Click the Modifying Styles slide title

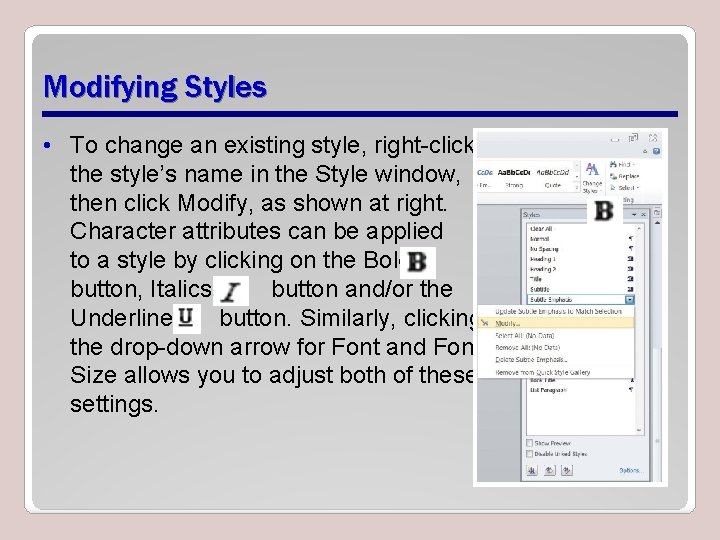point(155,86)
